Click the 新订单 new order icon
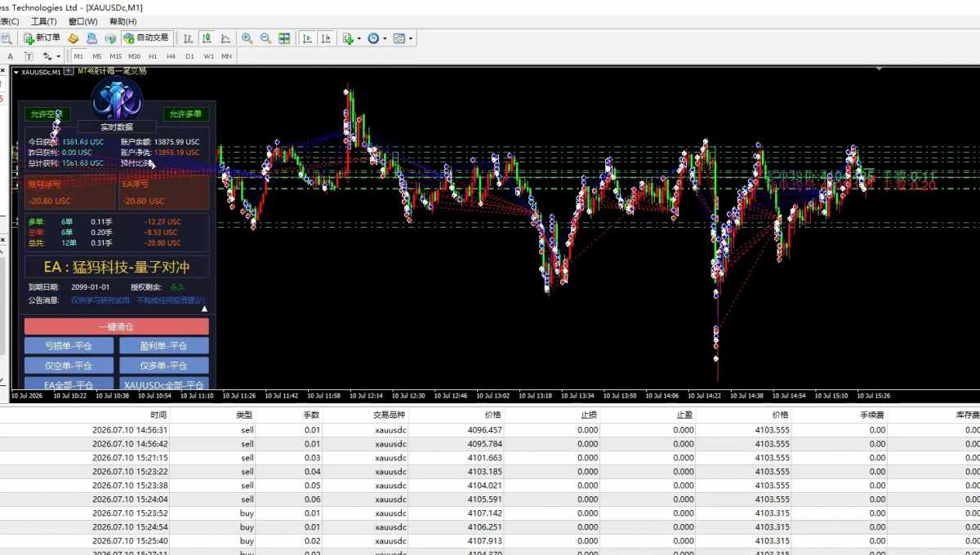 pos(42,38)
